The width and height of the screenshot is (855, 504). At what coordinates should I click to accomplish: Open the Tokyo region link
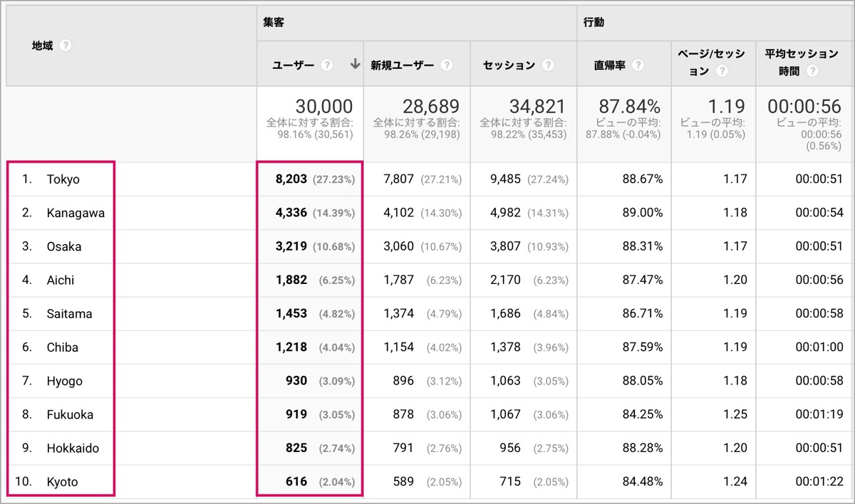coord(63,179)
